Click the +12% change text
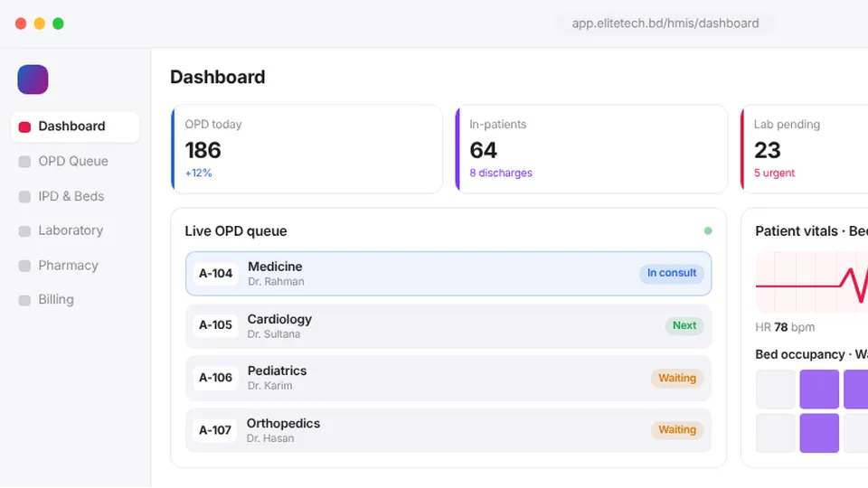The width and height of the screenshot is (868, 488). pos(198,174)
